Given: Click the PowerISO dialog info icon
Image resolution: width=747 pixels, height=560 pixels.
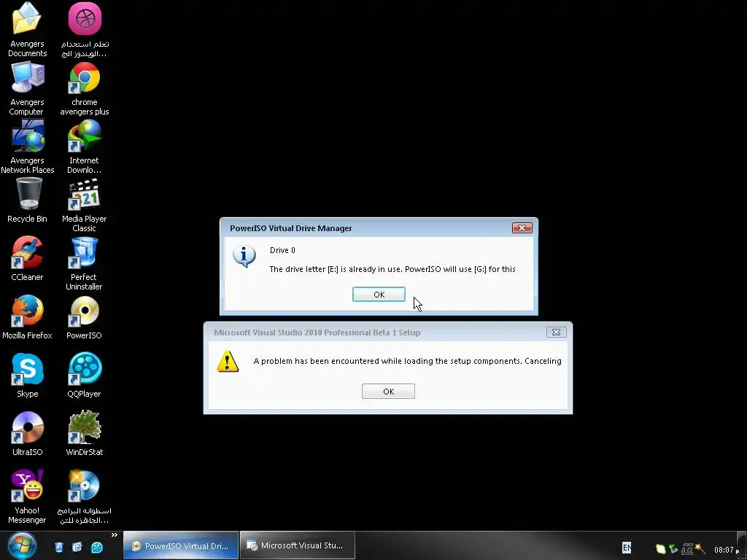Looking at the screenshot, I should click(244, 256).
